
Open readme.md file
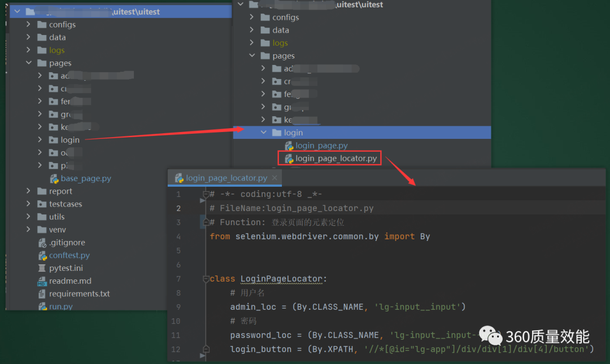pos(70,281)
